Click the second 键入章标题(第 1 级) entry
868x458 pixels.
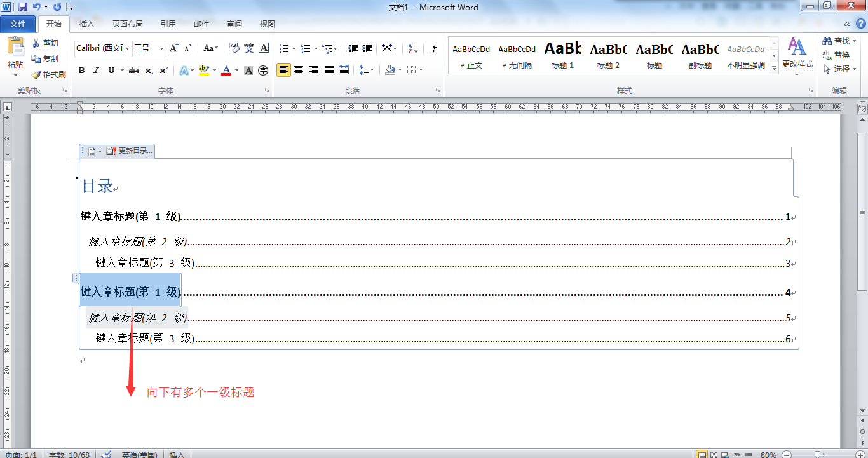point(131,292)
